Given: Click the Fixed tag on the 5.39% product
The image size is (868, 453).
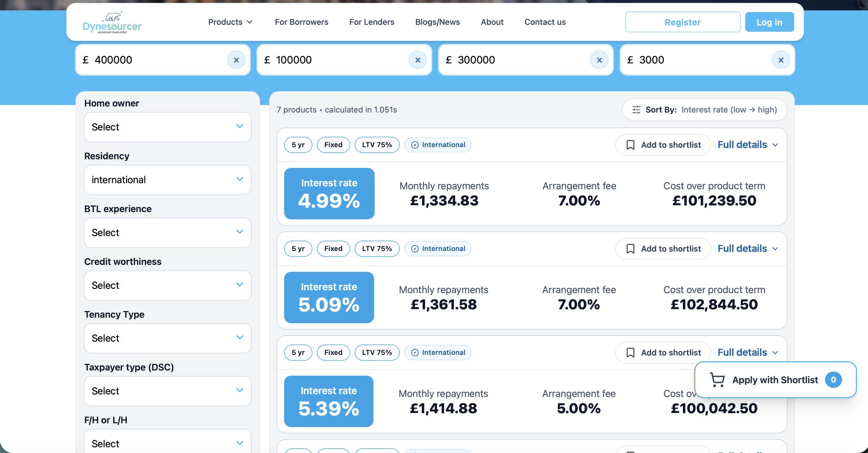Looking at the screenshot, I should click(333, 352).
